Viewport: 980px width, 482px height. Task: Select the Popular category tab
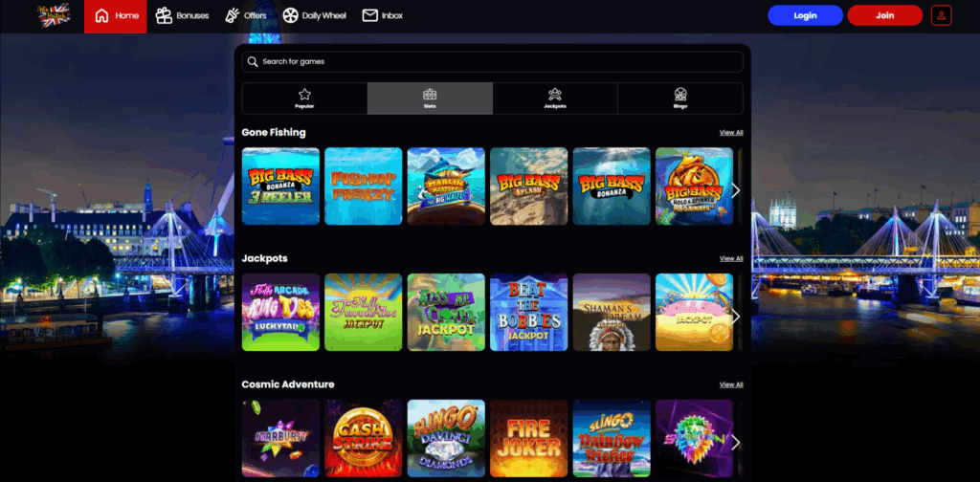304,99
